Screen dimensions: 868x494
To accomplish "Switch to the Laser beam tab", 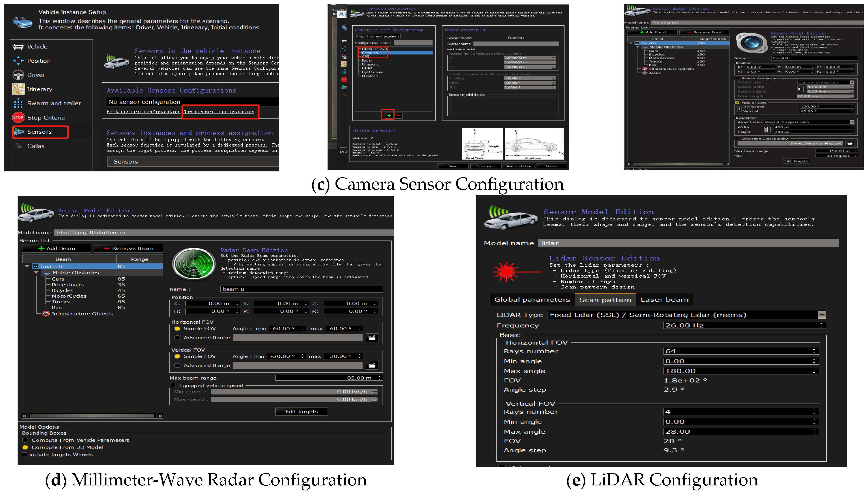I will point(664,300).
